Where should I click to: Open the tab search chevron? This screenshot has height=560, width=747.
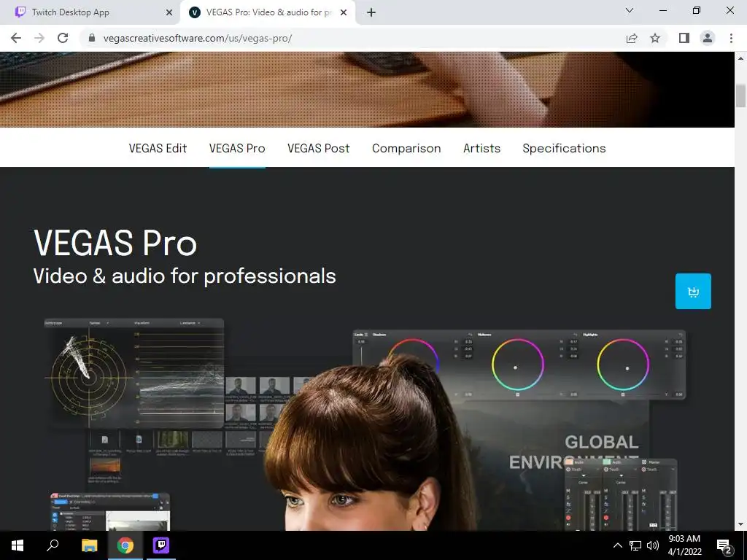point(630,10)
